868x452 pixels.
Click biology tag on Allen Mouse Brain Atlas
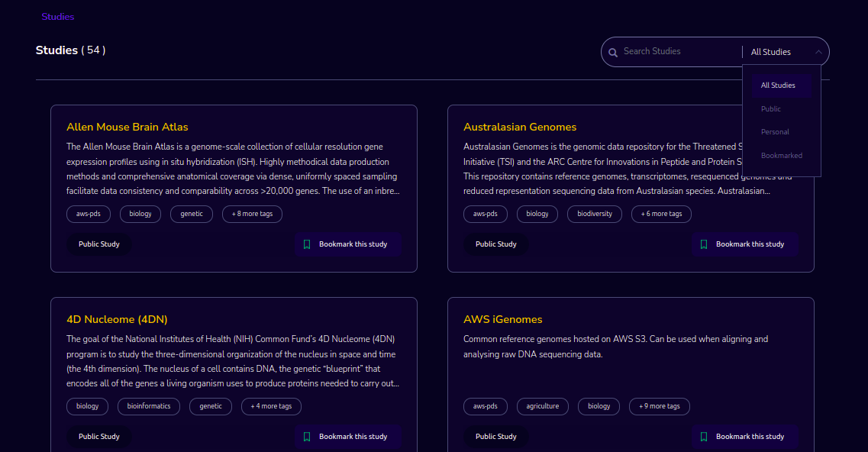(x=140, y=214)
